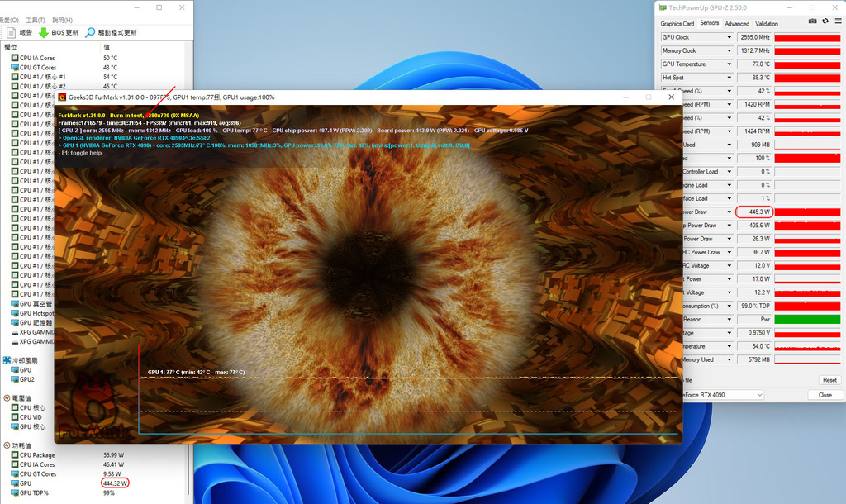The width and height of the screenshot is (846, 504).
Task: Click chip icon of CPU IA Cores 50 °C
Action: [x=15, y=58]
